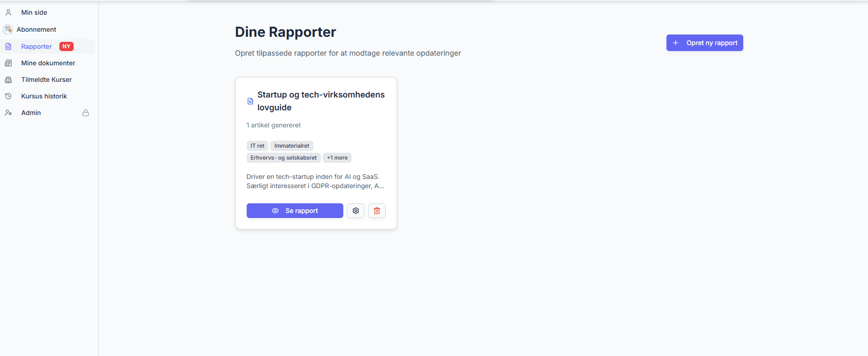Viewport: 868px width, 356px height.
Task: Click the Erhvervs- og selskabsret tag
Action: (284, 158)
